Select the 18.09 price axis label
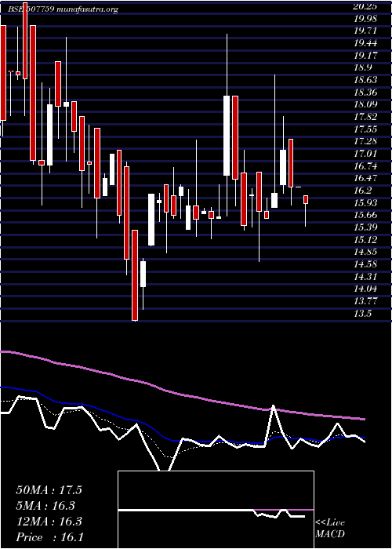 [365, 104]
